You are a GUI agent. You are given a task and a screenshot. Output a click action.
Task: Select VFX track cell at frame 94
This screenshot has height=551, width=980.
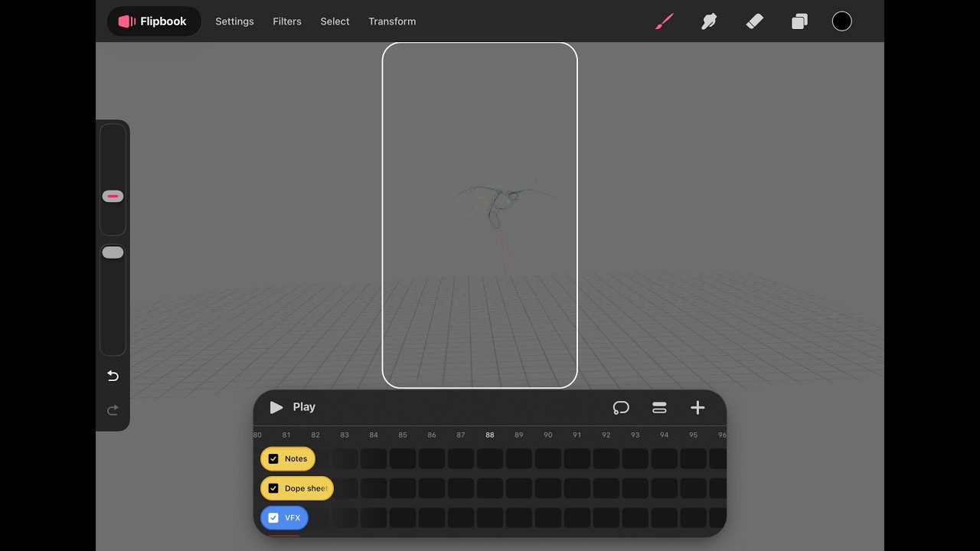pos(665,518)
